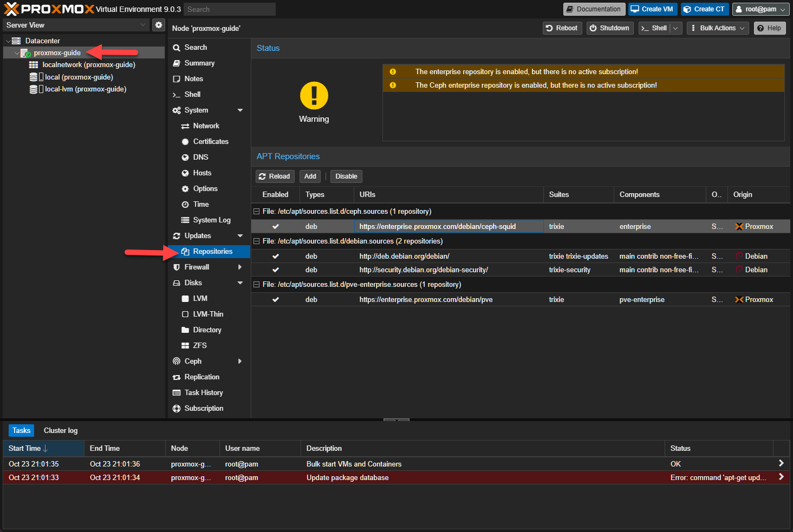Screen dimensions: 793x532
Task: Collapse the ceph.sources file group
Action: point(257,212)
